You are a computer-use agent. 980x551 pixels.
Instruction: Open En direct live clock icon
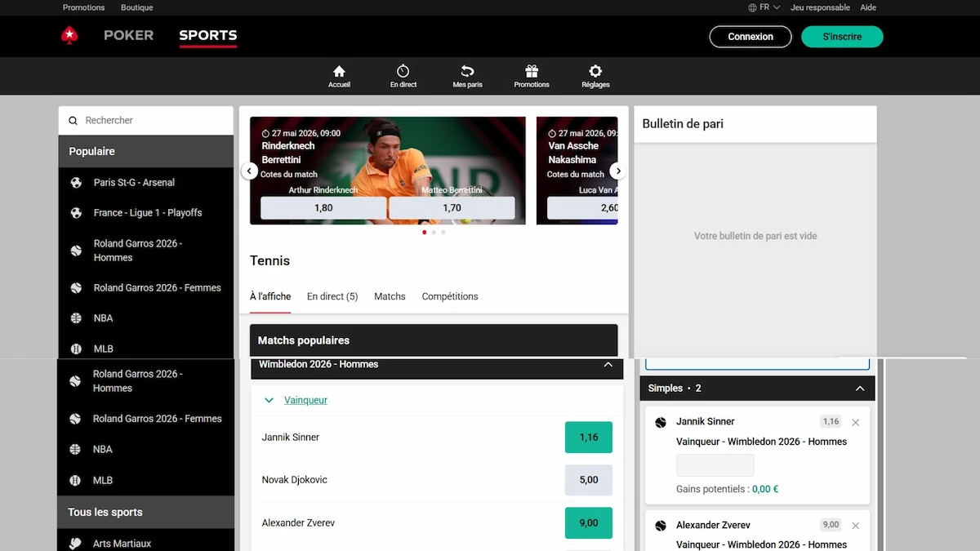(403, 71)
